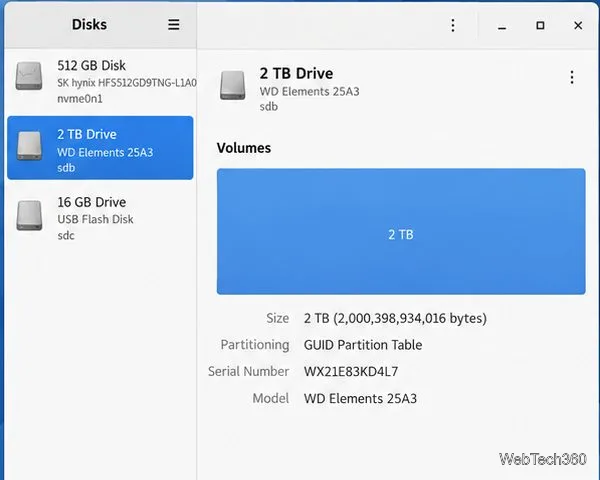
Task: Click the Size field label
Action: pyautogui.click(x=277, y=318)
